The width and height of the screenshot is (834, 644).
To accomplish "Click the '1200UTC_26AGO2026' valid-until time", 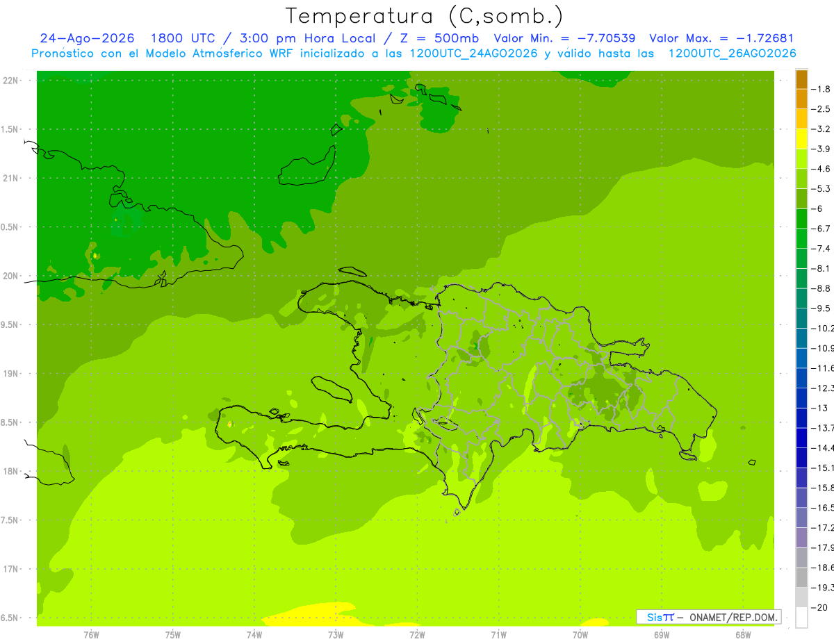I will (x=732, y=53).
